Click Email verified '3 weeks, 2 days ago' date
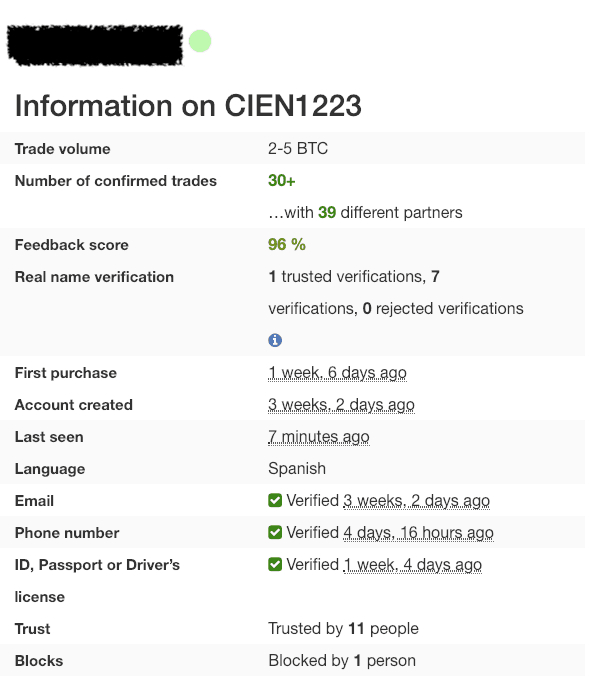 [416, 501]
